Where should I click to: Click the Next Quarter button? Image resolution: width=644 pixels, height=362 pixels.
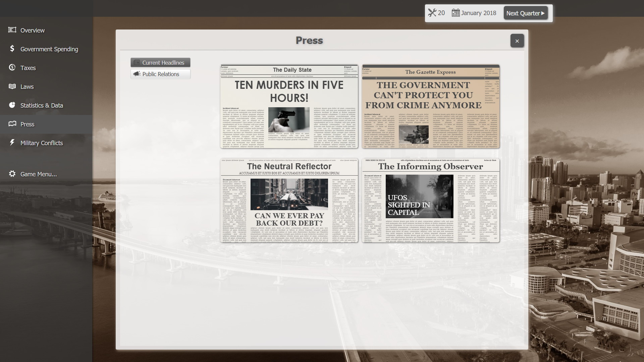click(x=526, y=13)
